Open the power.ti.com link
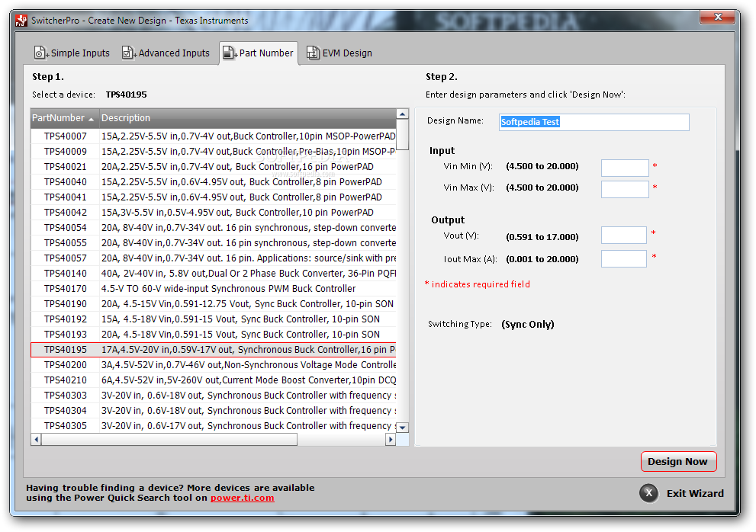The height and width of the screenshot is (532, 756). [242, 498]
